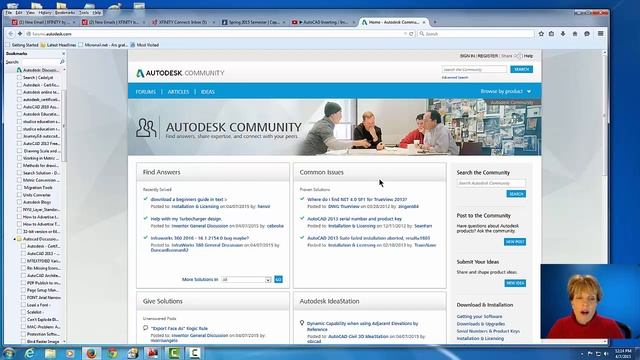Screen dimensions: 640x360
Task: Click the Firefox search bar
Action: pyautogui.click(x=476, y=34)
